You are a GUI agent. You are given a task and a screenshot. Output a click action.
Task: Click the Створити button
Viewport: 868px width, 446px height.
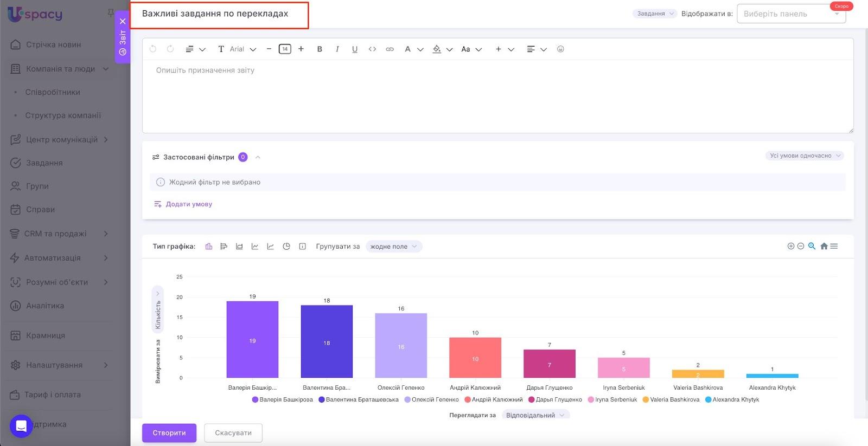click(x=169, y=433)
